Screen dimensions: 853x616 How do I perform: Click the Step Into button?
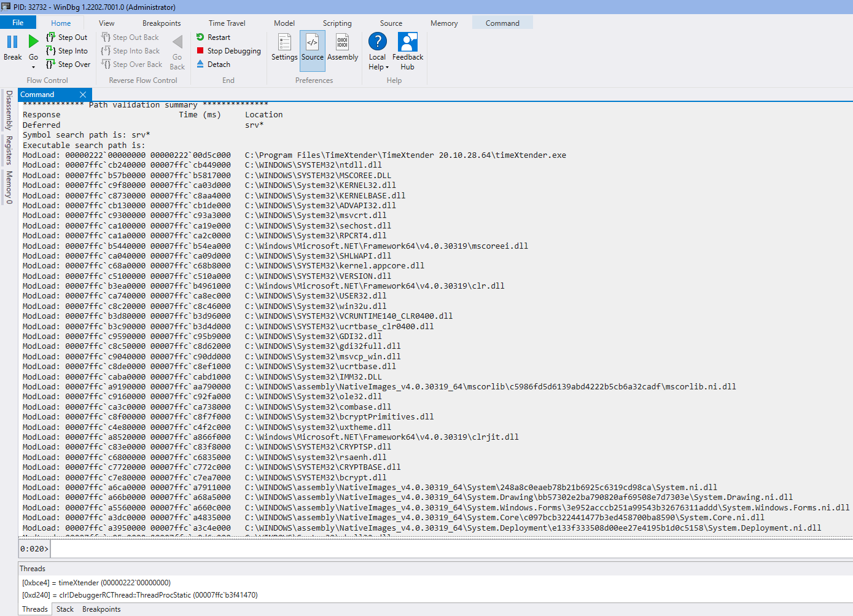[x=67, y=51]
